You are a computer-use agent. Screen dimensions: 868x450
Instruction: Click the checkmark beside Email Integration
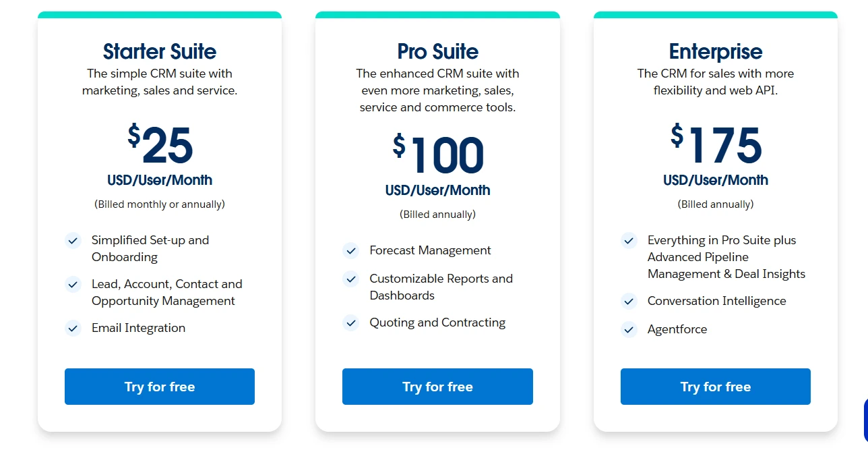tap(73, 328)
